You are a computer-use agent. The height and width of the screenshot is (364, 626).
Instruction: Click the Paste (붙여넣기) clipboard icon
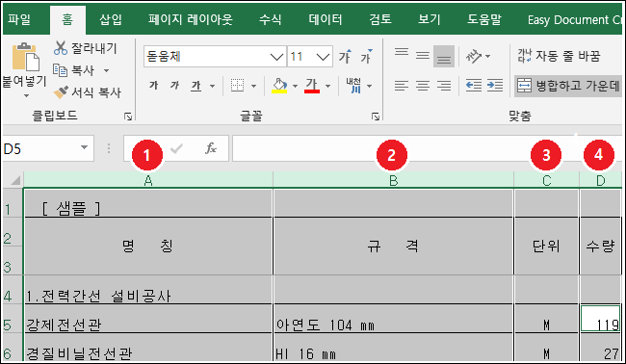(26, 57)
